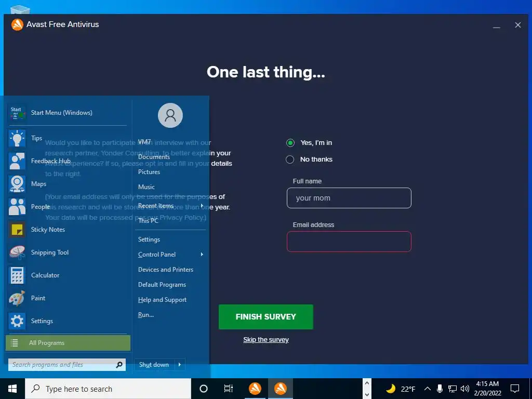Open This PC from start menu

(x=148, y=220)
